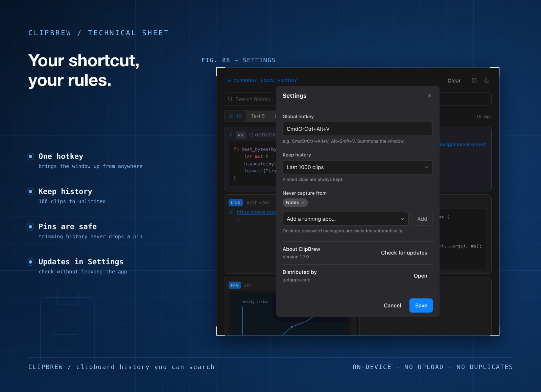This screenshot has height=392, width=541.
Task: Click the IMG type badge
Action: tap(235, 285)
